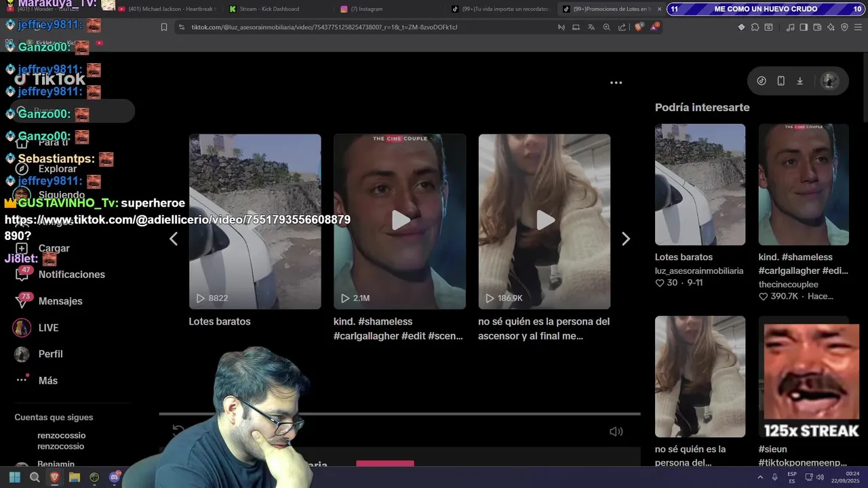
Task: Like the recommended video with 30 likes
Action: coord(660,283)
